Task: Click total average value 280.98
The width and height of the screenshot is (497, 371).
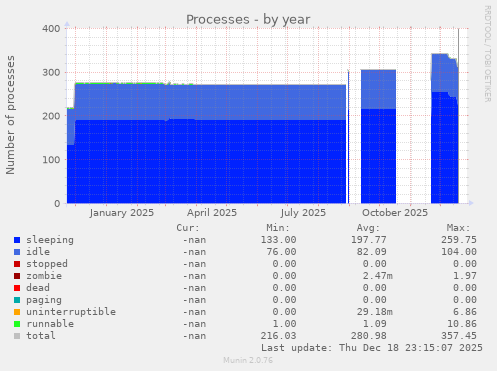Action: click(x=369, y=336)
